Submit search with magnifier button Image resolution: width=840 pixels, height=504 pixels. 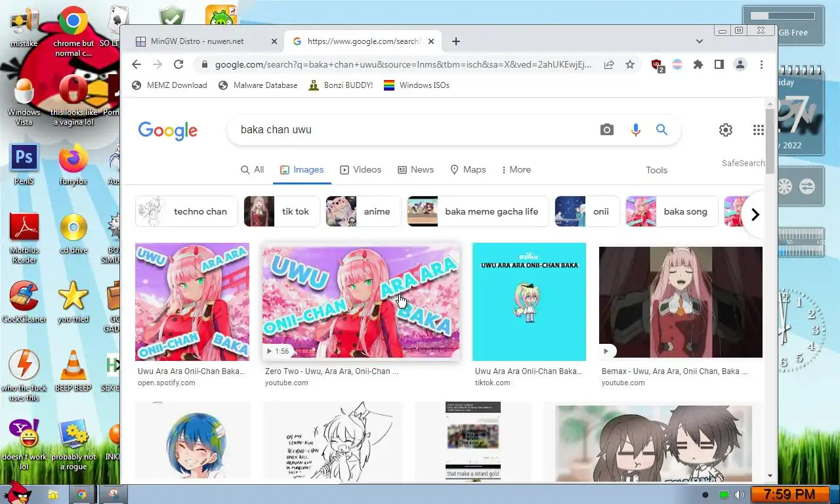tap(661, 130)
